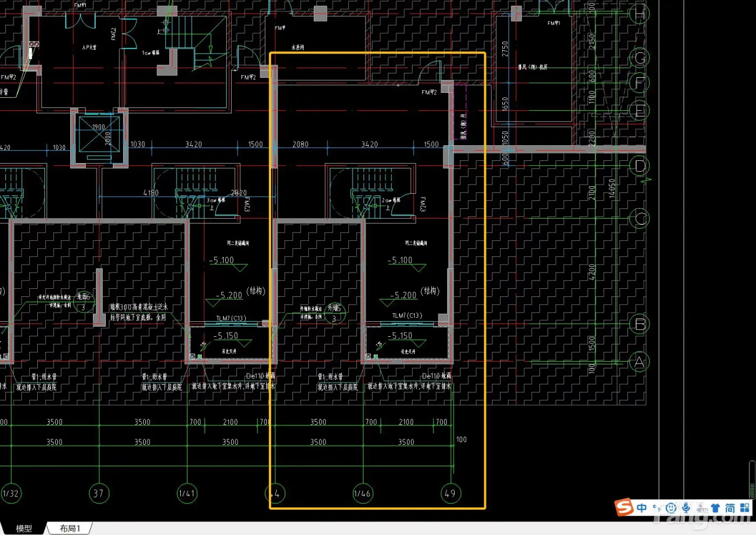Select the axis bubble labeled 1/46
Image resolution: width=756 pixels, height=535 pixels.
coord(362,493)
